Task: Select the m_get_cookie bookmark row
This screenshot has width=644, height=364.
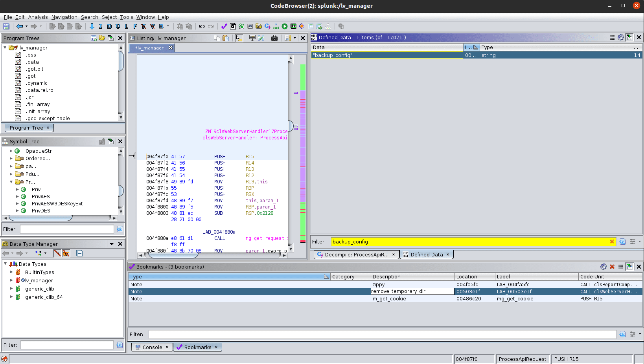Action: tap(389, 298)
